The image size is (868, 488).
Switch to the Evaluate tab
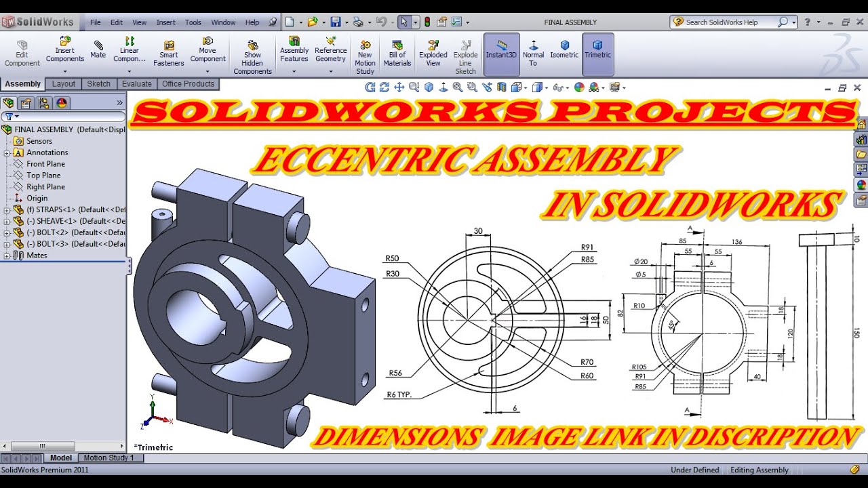tap(137, 84)
